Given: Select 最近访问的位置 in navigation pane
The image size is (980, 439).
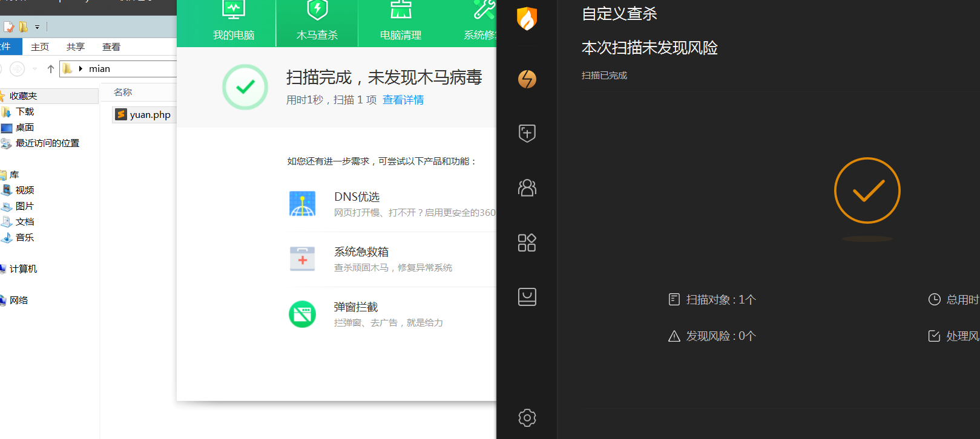Looking at the screenshot, I should coord(47,143).
